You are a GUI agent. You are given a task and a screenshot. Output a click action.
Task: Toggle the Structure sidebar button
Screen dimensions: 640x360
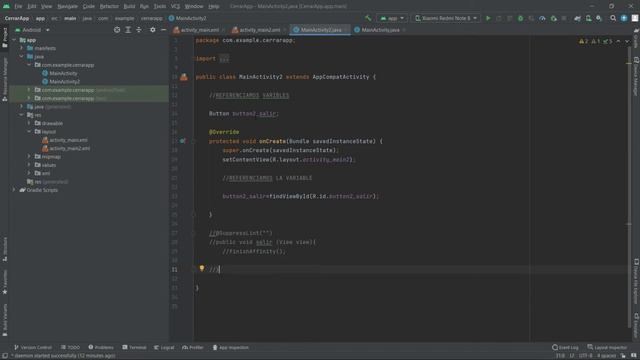click(4, 249)
